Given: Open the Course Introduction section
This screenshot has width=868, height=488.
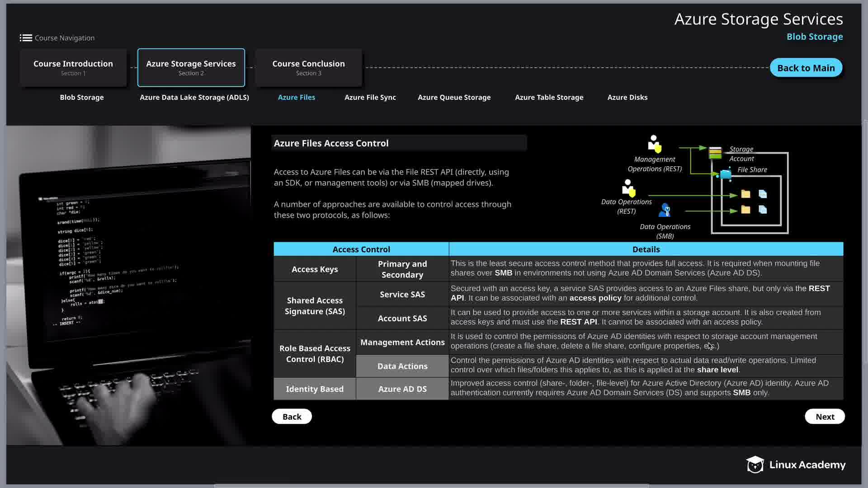Looking at the screenshot, I should point(73,67).
